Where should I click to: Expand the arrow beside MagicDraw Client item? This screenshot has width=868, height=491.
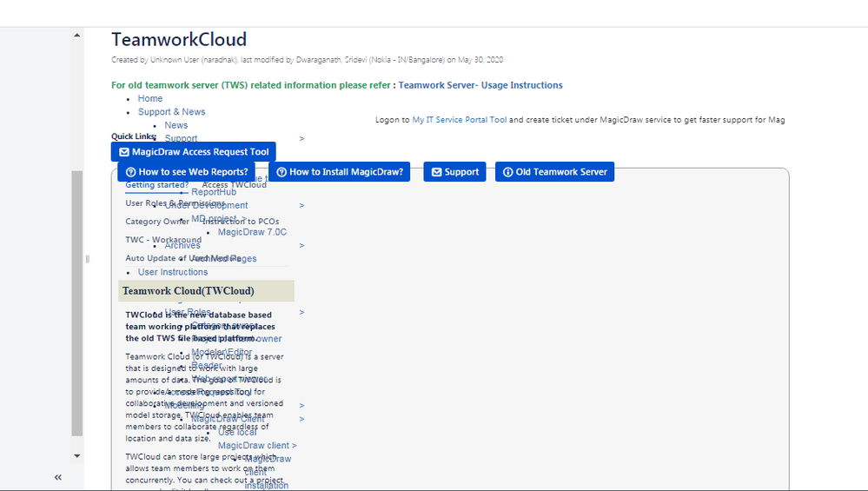click(x=301, y=419)
